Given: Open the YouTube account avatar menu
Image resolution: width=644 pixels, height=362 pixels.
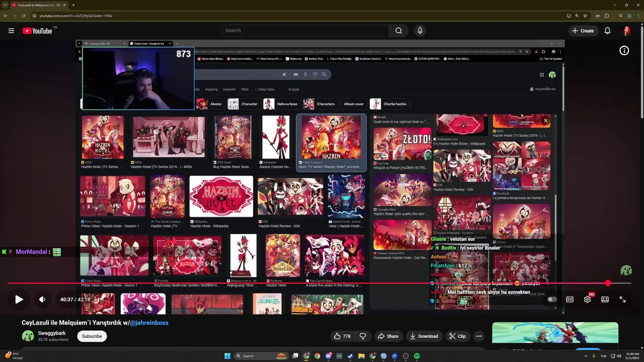Looking at the screenshot, I should [626, 31].
